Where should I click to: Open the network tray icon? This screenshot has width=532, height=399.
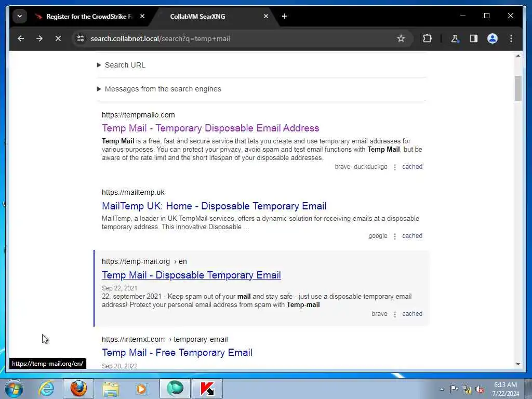(467, 390)
